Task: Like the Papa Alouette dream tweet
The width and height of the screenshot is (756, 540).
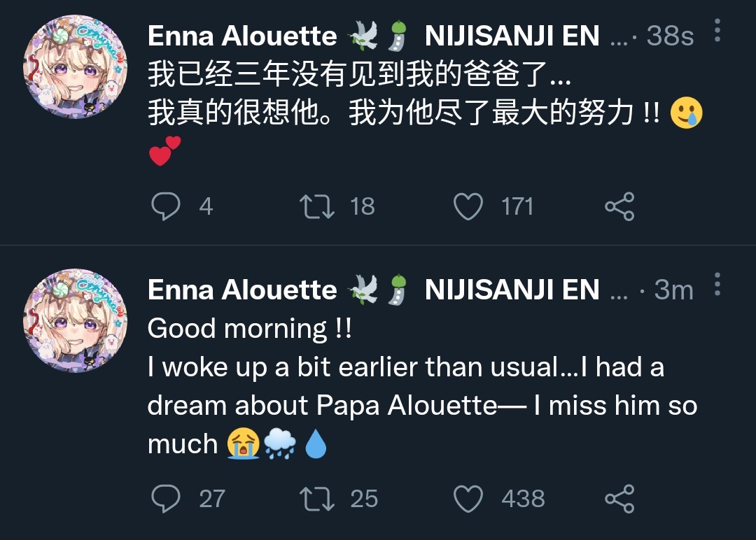Action: click(468, 499)
